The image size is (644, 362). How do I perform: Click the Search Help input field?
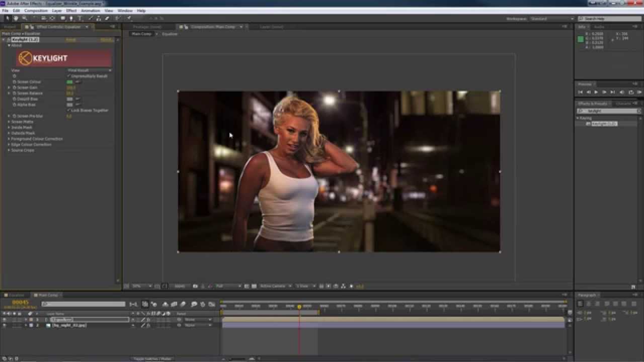609,19
